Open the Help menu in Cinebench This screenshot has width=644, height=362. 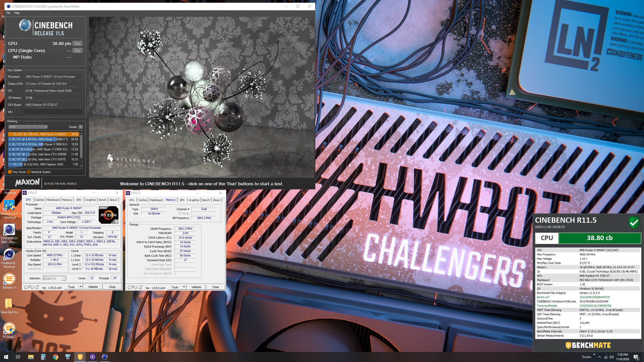(x=17, y=13)
